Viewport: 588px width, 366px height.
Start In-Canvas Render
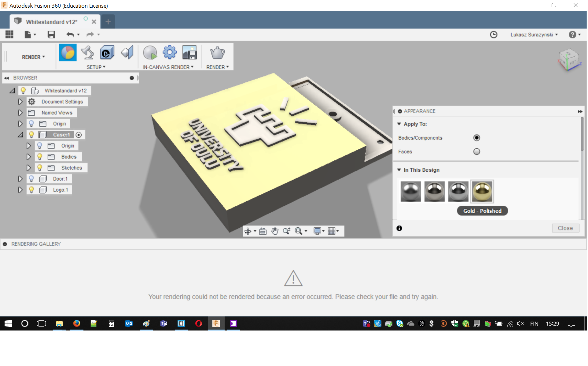click(150, 53)
